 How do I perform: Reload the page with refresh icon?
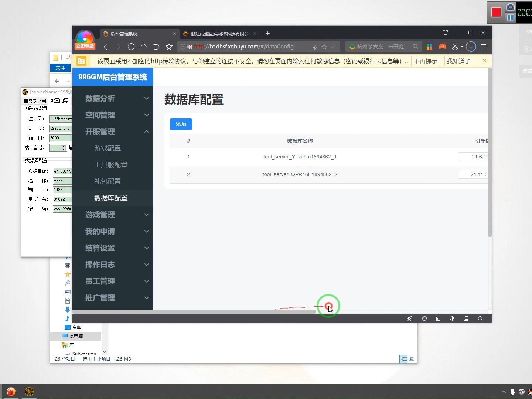tap(131, 47)
